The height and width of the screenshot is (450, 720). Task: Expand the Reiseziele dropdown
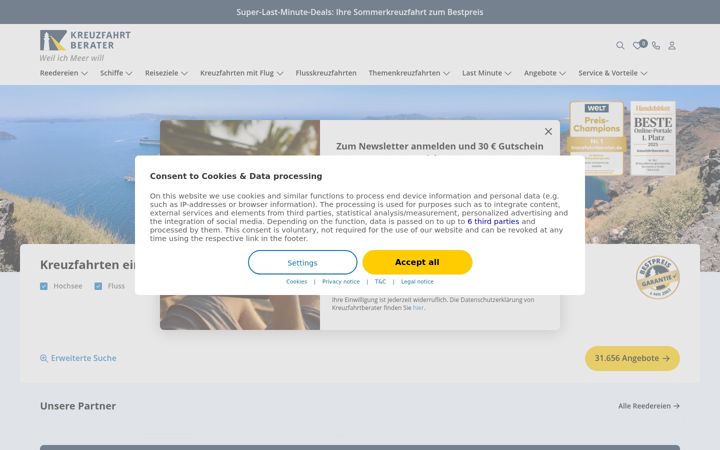pos(166,73)
